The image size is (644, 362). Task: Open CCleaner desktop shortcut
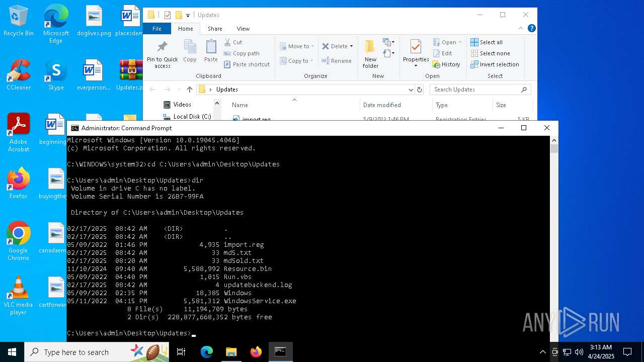click(x=19, y=75)
